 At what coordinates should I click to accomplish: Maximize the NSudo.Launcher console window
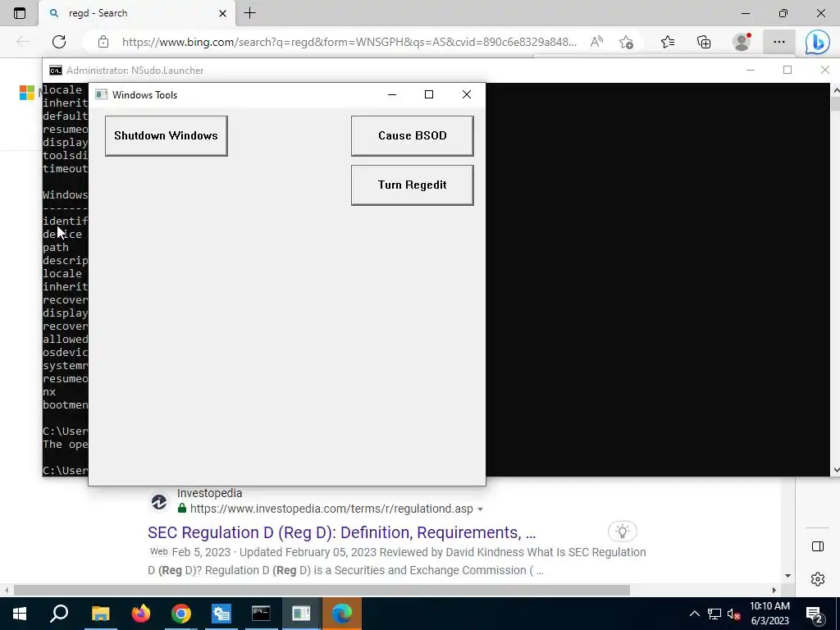coord(787,71)
